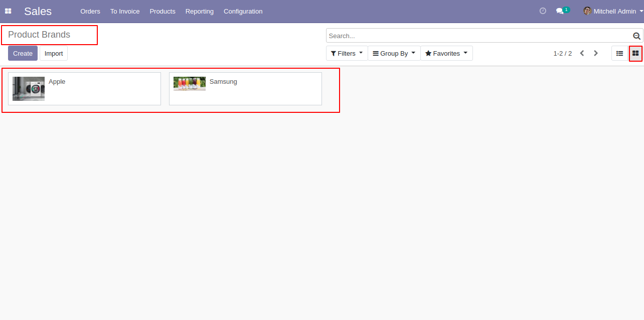
Task: Click the 1-2 / 2 pager counter
Action: click(x=562, y=53)
